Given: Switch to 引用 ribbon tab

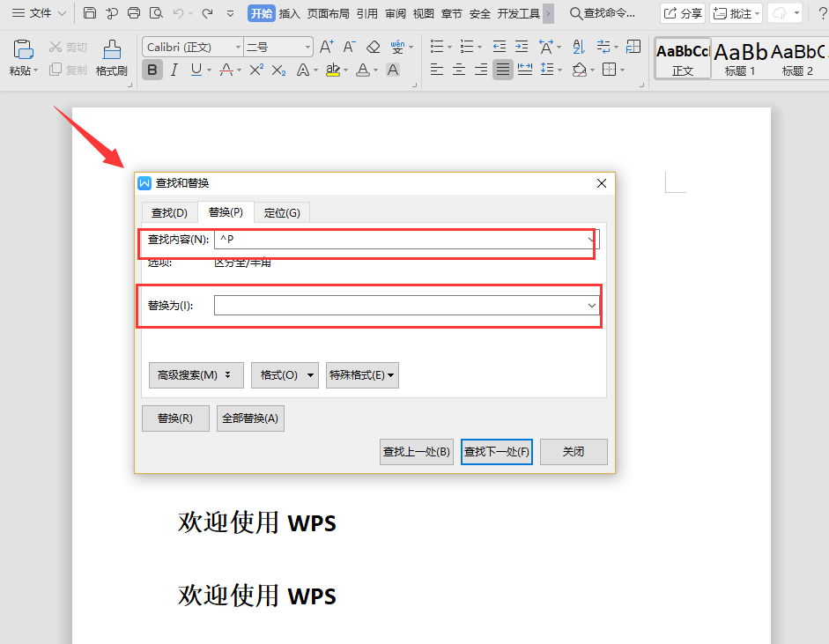Looking at the screenshot, I should tap(366, 14).
